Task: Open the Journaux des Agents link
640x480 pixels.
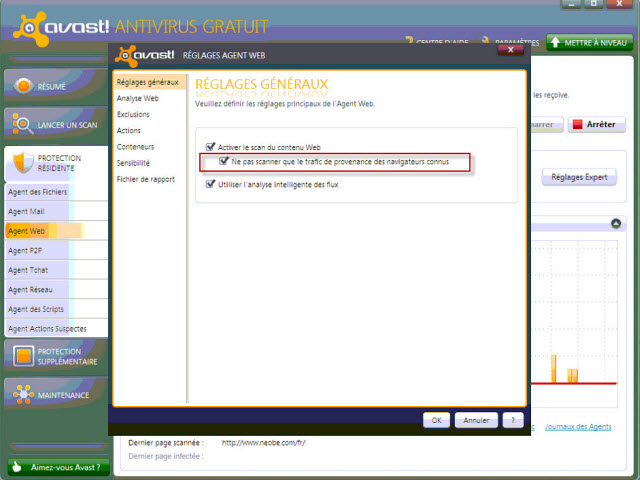Action: (x=578, y=427)
